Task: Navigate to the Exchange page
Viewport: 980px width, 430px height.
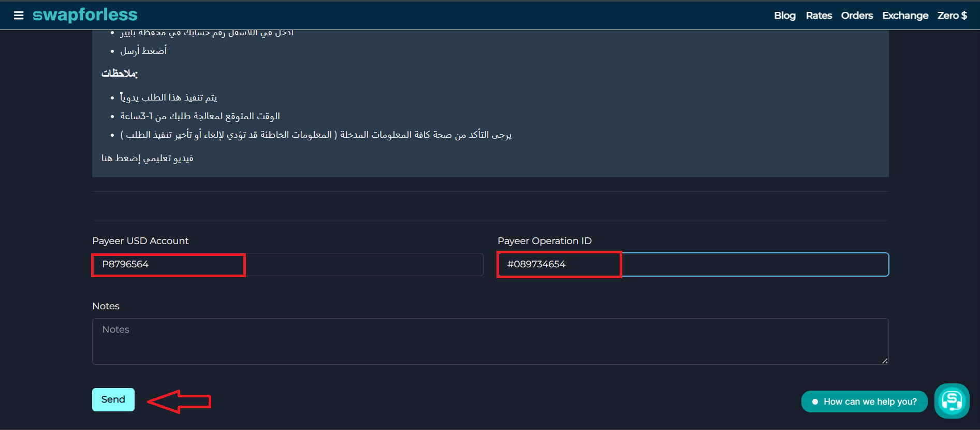Action: tap(905, 16)
